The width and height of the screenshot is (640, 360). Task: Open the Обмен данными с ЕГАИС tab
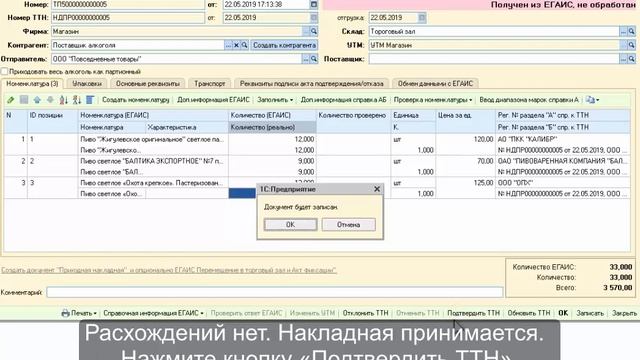435,84
